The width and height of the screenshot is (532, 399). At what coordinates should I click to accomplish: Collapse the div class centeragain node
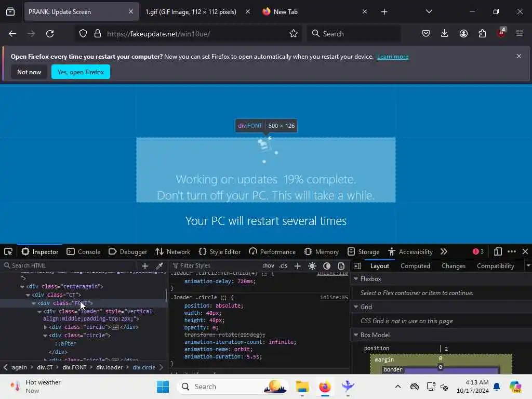tap(22, 287)
